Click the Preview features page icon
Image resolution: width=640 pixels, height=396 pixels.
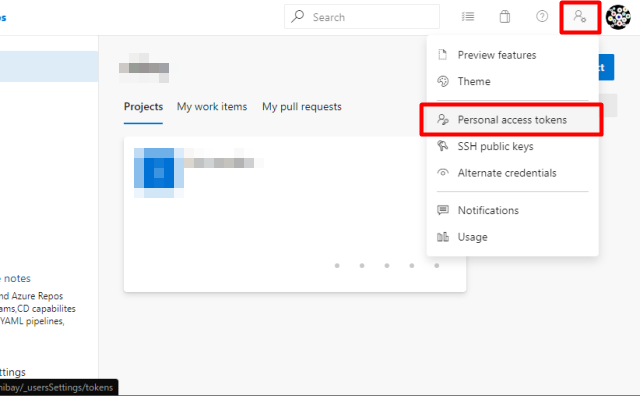point(442,55)
